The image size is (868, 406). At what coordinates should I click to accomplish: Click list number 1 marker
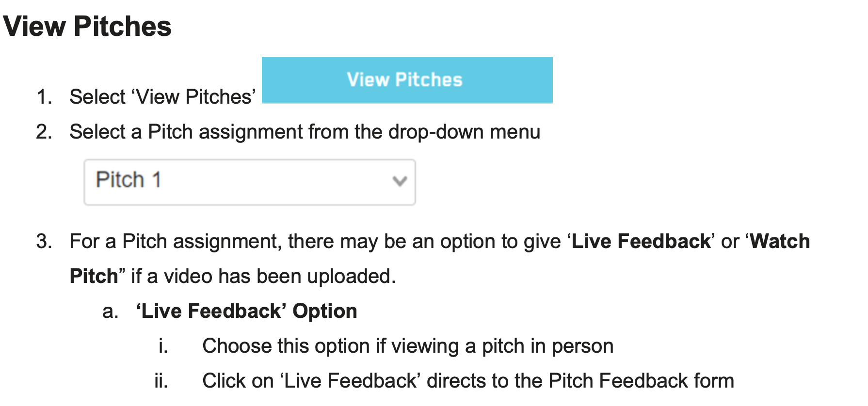[x=44, y=97]
